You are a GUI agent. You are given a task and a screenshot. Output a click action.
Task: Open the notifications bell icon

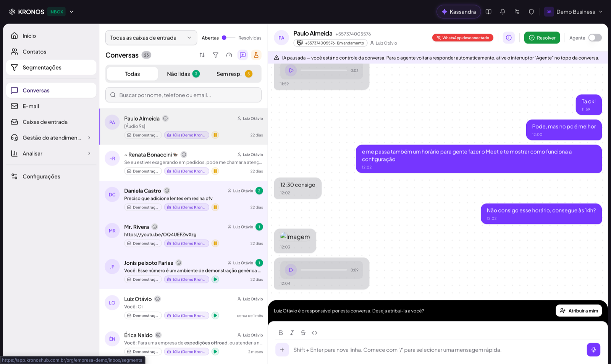coord(503,12)
